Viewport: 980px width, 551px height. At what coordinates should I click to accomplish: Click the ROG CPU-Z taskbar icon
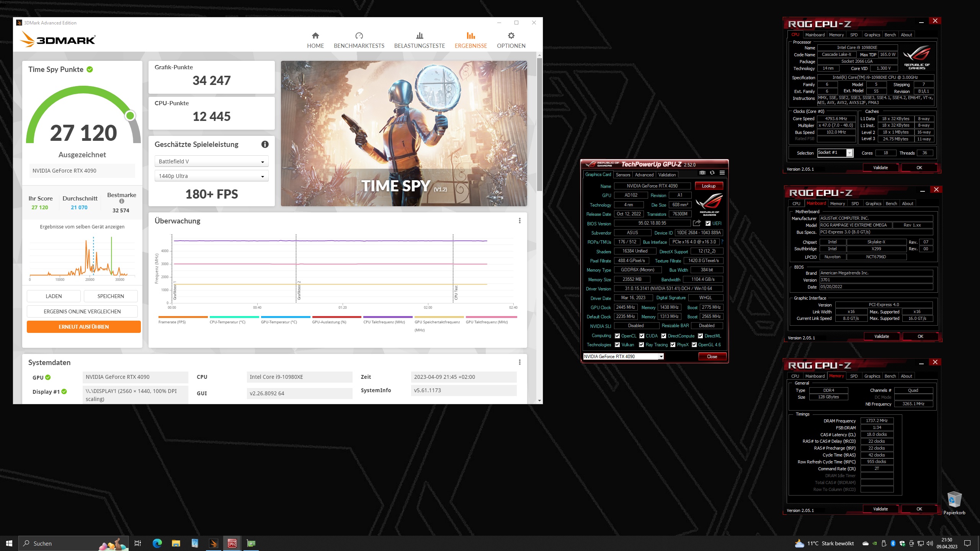tap(232, 543)
